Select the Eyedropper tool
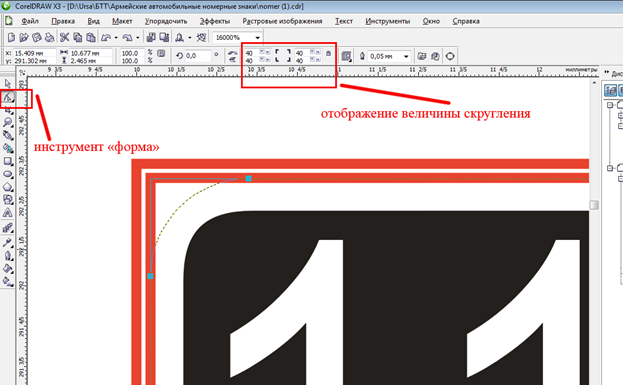This screenshot has width=624, height=386. click(8, 242)
